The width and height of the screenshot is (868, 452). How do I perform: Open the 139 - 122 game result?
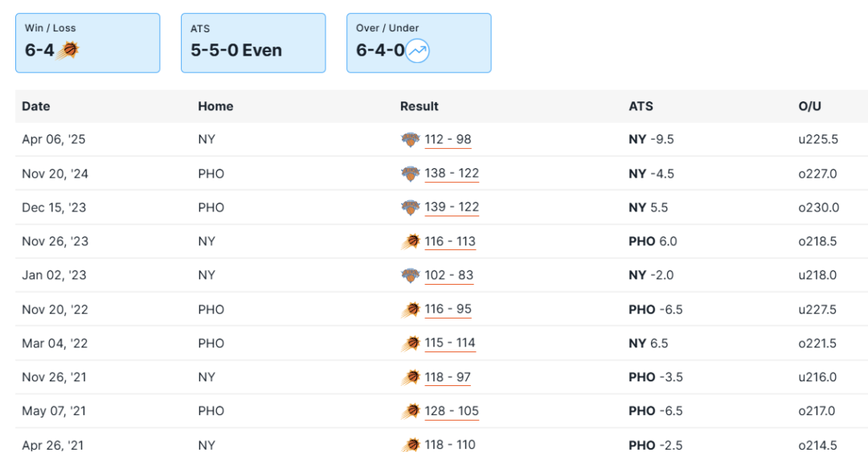(x=452, y=208)
